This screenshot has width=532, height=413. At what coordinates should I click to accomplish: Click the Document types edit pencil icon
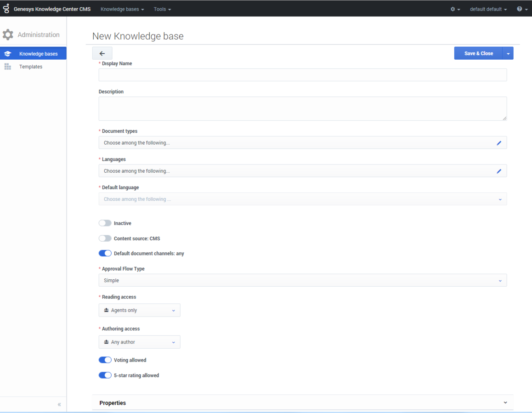pyautogui.click(x=499, y=143)
